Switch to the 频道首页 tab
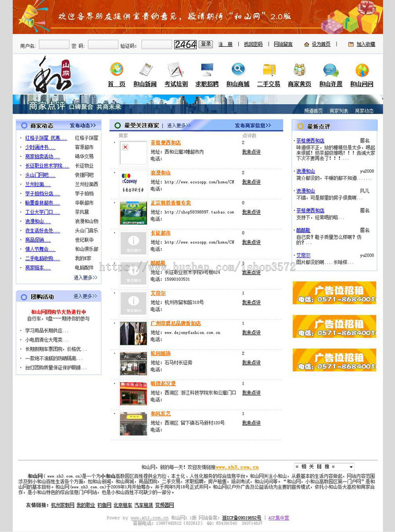This screenshot has width=395, height=532. 313,111
